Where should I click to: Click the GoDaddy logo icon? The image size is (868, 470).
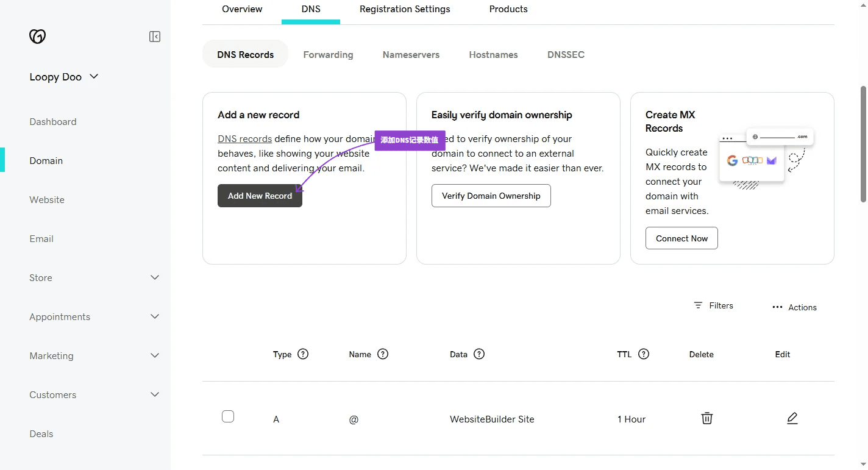(37, 37)
